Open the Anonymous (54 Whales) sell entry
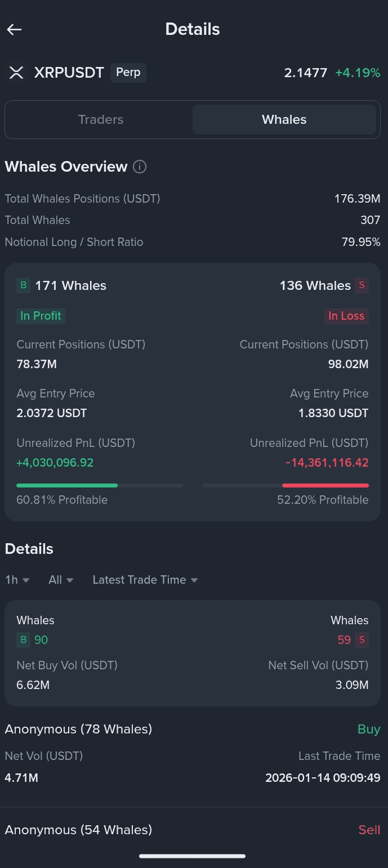 pyautogui.click(x=193, y=830)
